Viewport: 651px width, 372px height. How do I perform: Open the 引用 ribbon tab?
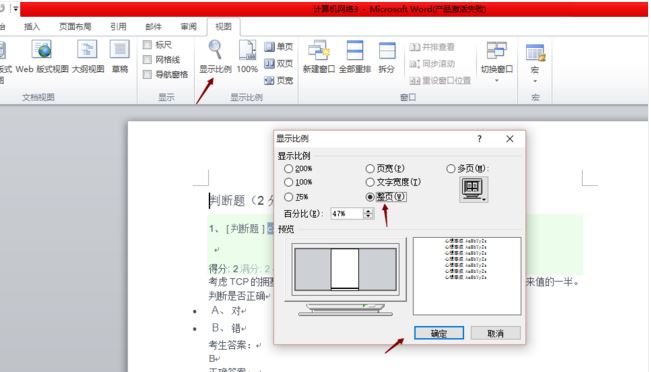[x=118, y=27]
